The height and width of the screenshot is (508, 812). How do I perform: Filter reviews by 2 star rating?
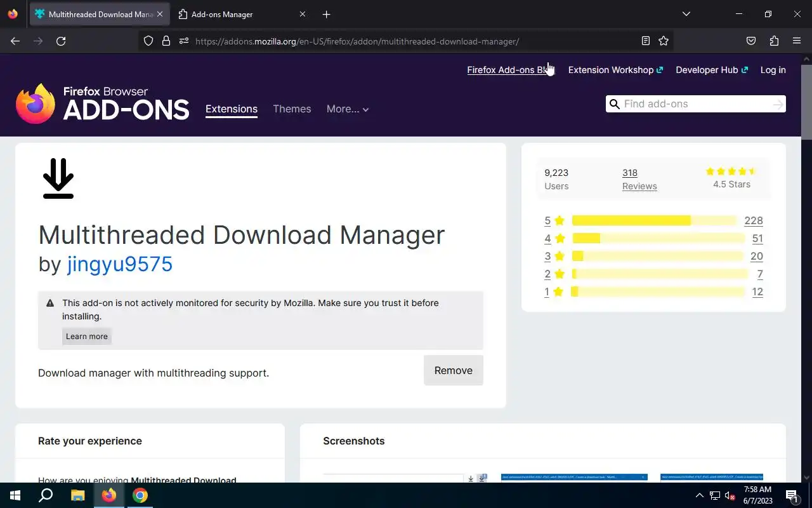click(554, 274)
